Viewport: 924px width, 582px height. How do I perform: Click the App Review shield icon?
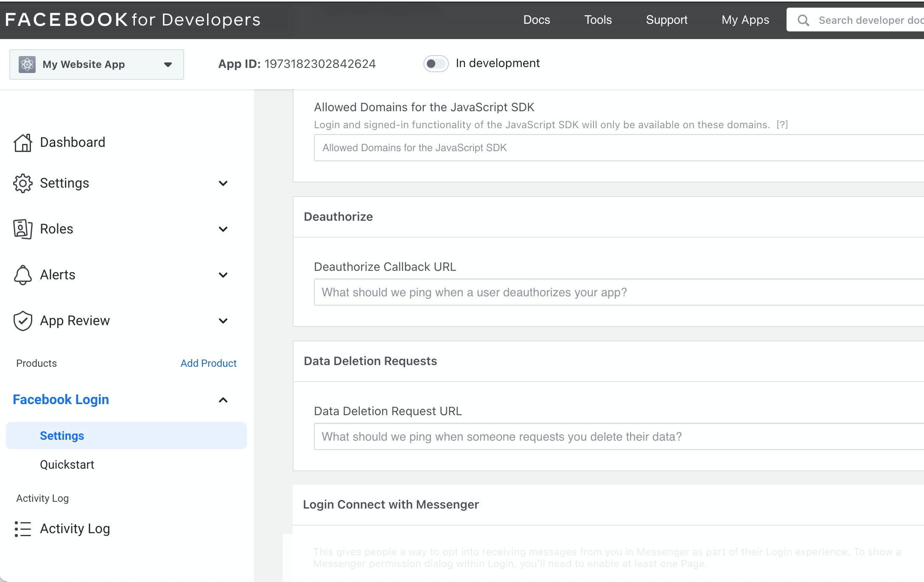(23, 321)
